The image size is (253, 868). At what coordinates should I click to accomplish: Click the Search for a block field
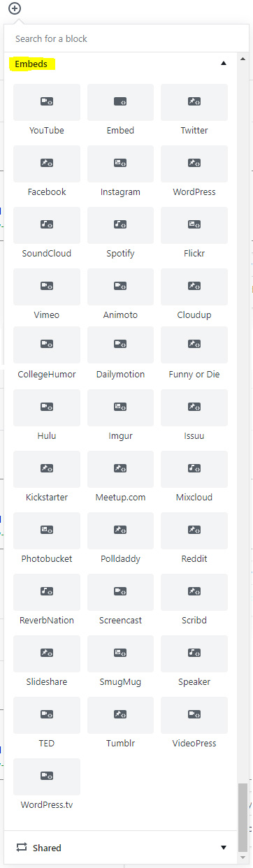pyautogui.click(x=127, y=38)
